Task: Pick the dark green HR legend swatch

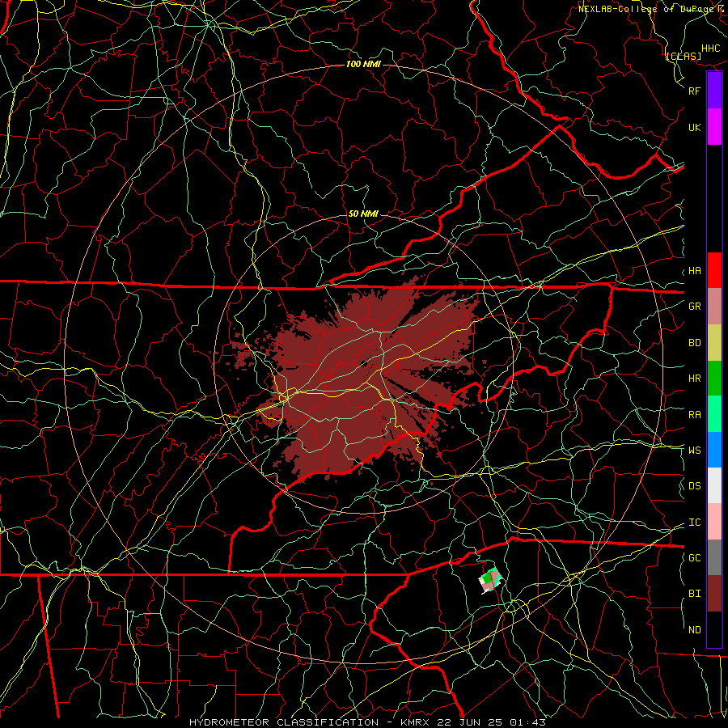Action: coord(714,379)
